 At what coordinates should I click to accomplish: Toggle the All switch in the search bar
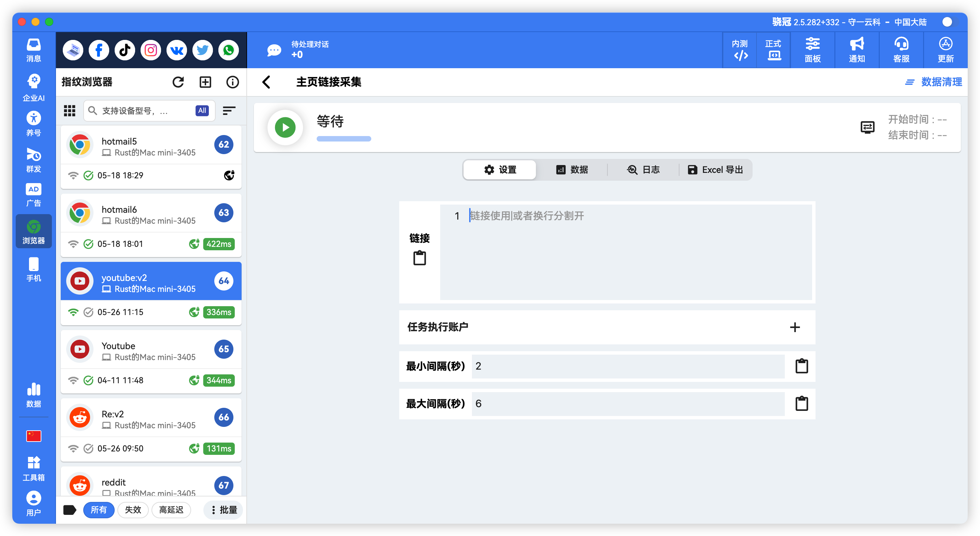(202, 110)
